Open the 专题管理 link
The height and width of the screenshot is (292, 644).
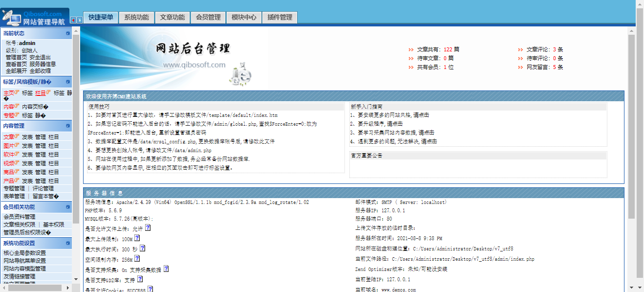coord(14,188)
